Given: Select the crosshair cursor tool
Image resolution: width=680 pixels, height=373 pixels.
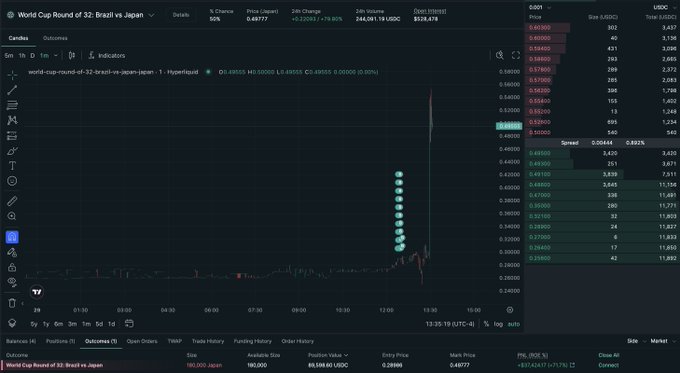Looking at the screenshot, I should (x=12, y=75).
